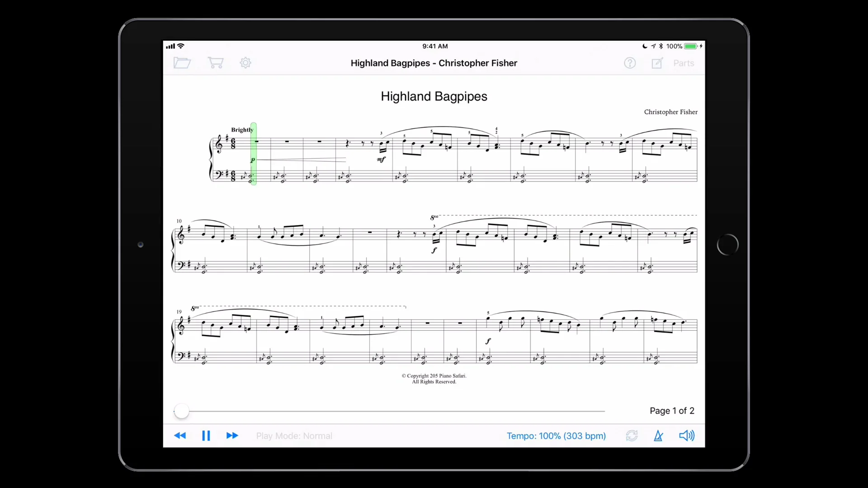Viewport: 868px width, 488px height.
Task: Change Play Mode: Normal
Action: click(294, 436)
